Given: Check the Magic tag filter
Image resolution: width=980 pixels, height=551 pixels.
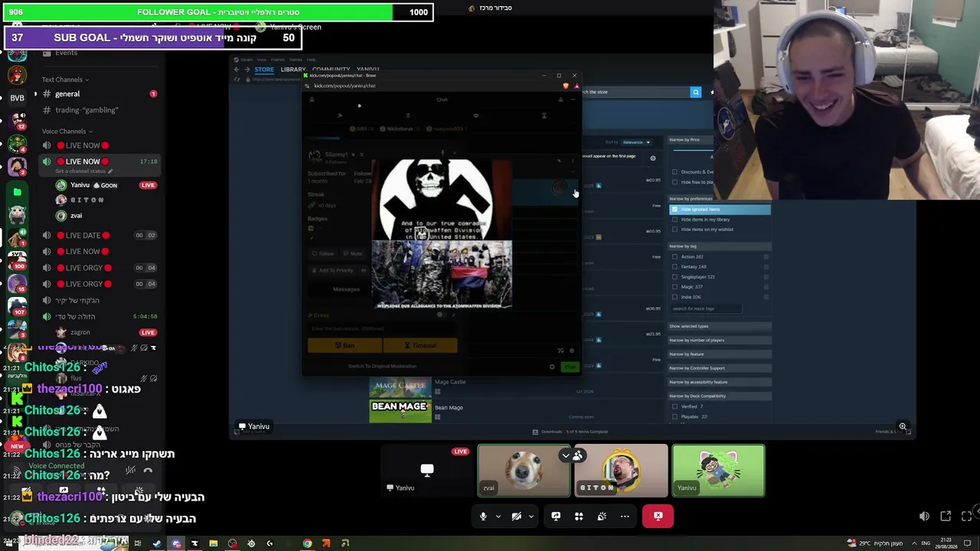Looking at the screenshot, I should pyautogui.click(x=675, y=287).
